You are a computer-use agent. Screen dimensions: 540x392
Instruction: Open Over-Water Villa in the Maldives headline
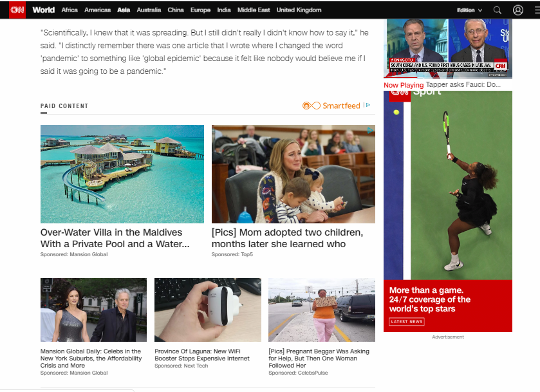(115, 238)
